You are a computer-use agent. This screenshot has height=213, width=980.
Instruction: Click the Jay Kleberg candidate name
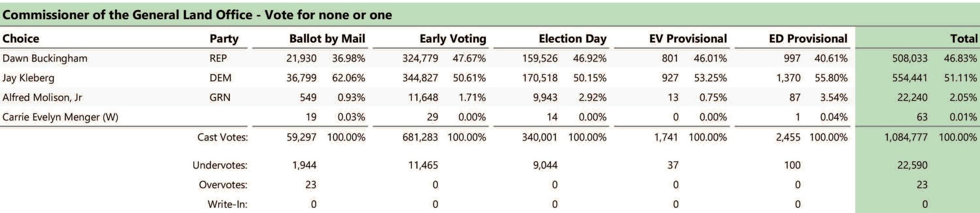28,78
